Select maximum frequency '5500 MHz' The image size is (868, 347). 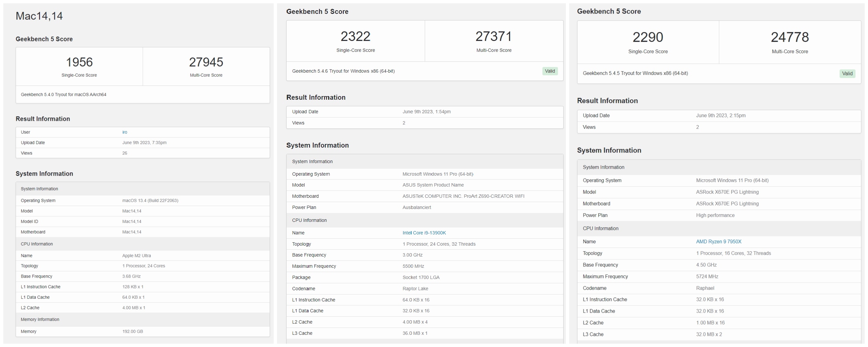pos(413,266)
